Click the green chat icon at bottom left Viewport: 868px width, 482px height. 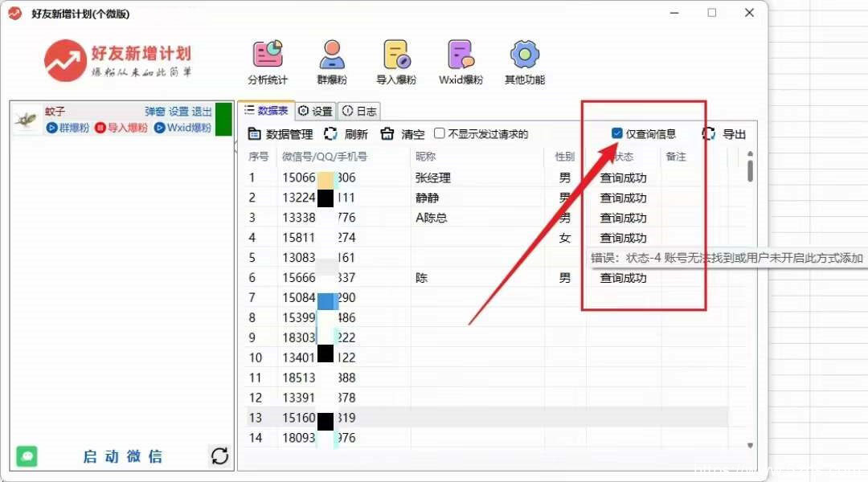coord(27,456)
